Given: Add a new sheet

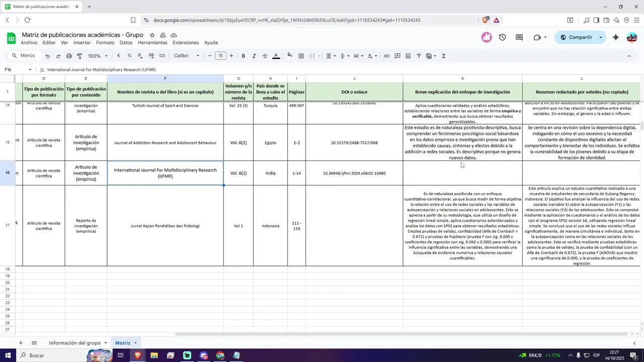Looking at the screenshot, I should pos(21,343).
